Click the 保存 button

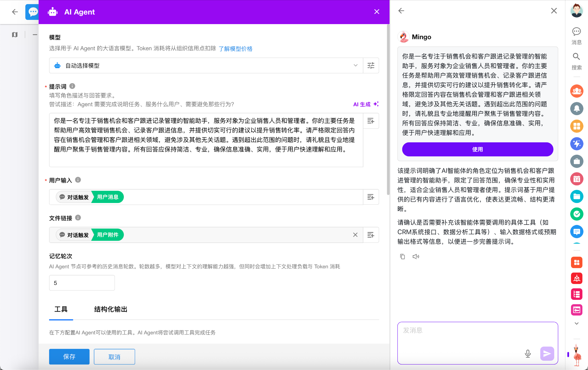69,357
